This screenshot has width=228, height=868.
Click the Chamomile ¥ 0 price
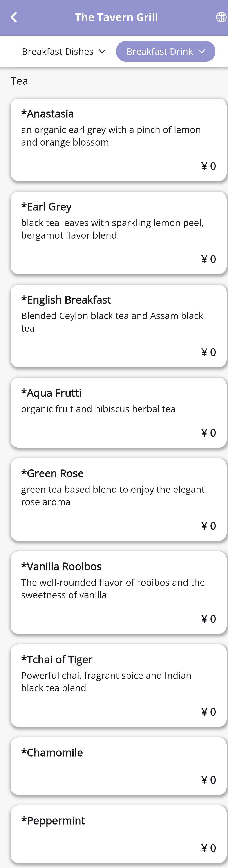[x=208, y=780]
